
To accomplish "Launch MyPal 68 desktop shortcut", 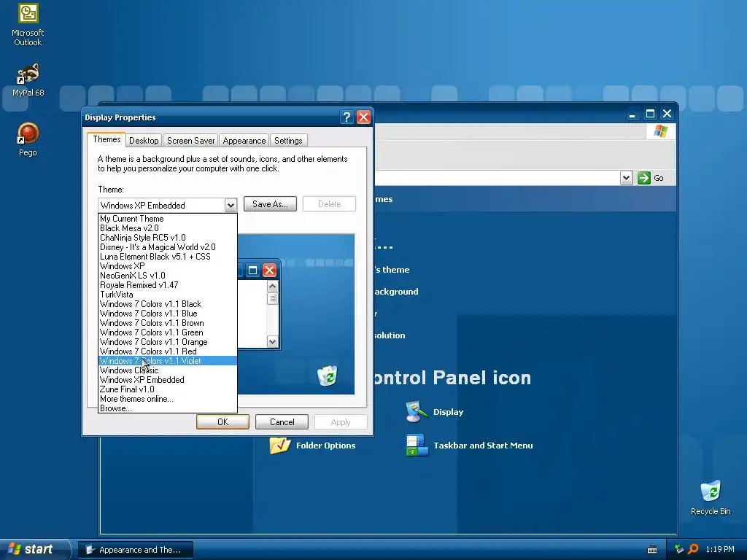I will [28, 80].
